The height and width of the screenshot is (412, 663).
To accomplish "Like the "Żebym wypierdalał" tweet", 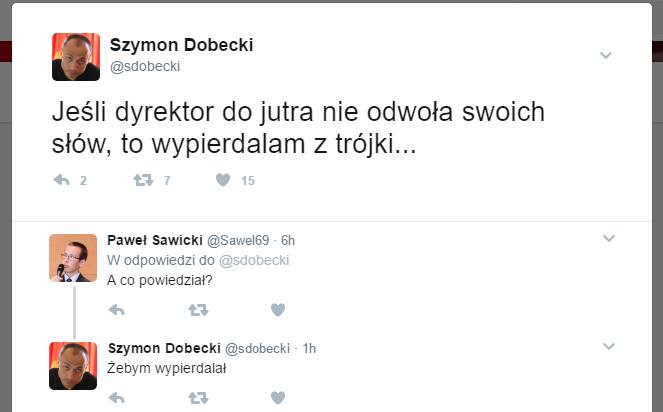I will click(x=278, y=398).
